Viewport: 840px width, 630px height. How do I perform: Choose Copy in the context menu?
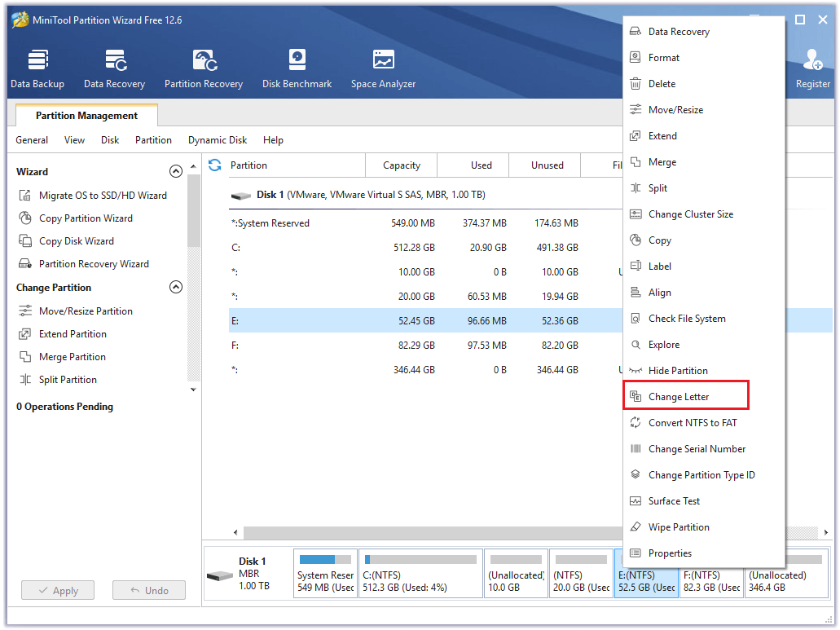point(704,240)
